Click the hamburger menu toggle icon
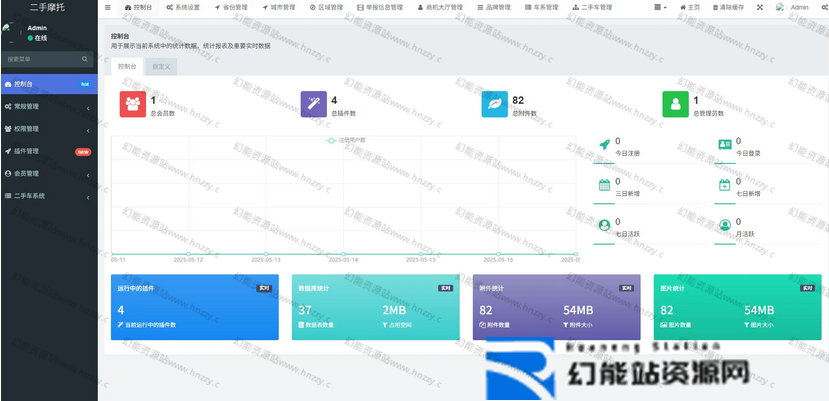The width and height of the screenshot is (829, 401). coord(108,7)
